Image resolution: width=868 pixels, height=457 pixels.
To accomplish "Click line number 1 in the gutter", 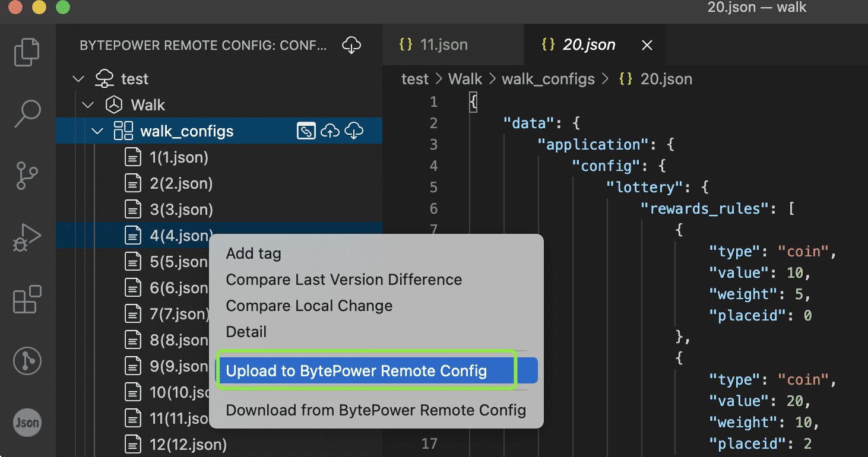I will 433,102.
